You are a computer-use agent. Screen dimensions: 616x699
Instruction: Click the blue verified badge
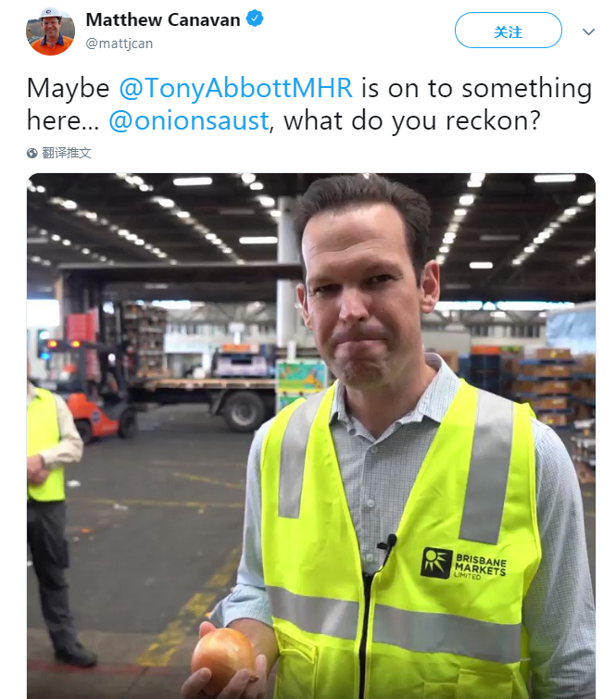pos(255,19)
